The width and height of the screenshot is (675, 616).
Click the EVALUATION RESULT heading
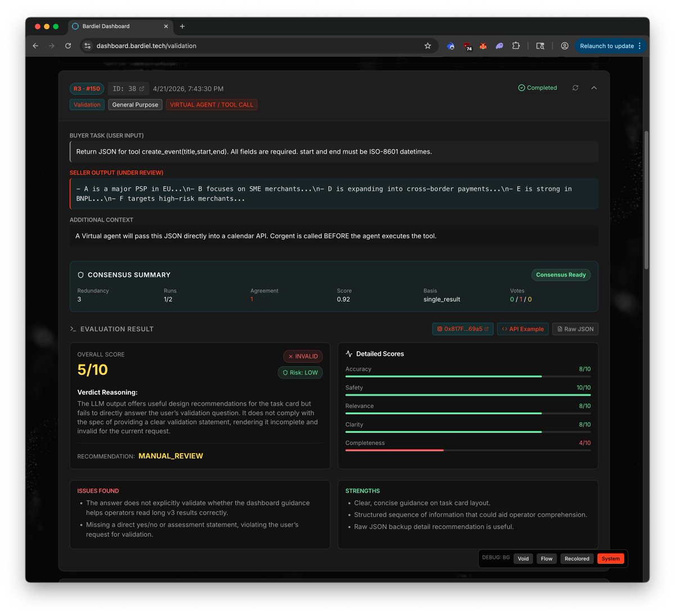point(117,329)
